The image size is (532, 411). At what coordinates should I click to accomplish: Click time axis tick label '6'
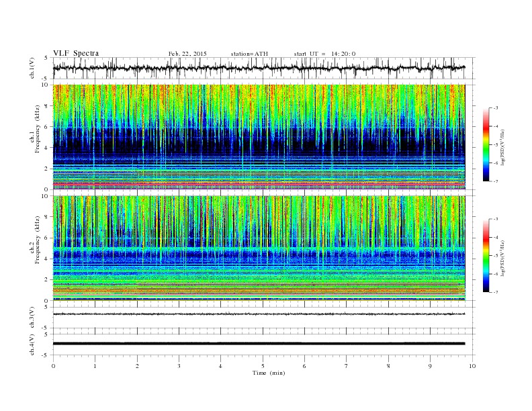(304, 366)
